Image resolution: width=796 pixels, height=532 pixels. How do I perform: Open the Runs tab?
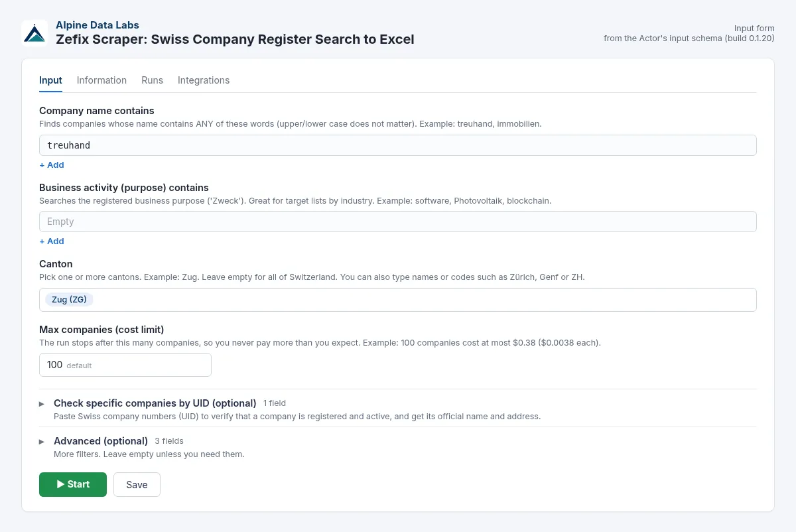pos(152,80)
